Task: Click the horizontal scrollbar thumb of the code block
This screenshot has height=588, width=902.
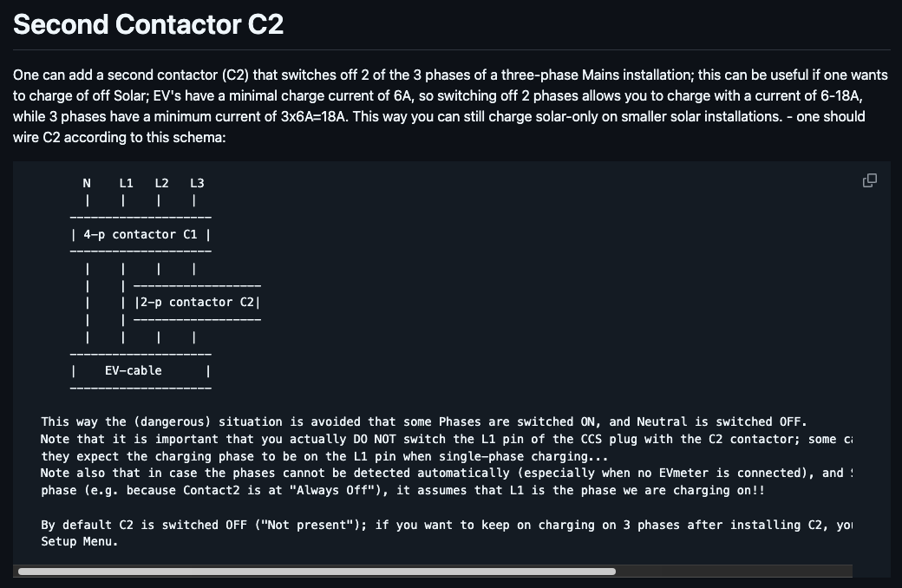Action: pyautogui.click(x=317, y=572)
